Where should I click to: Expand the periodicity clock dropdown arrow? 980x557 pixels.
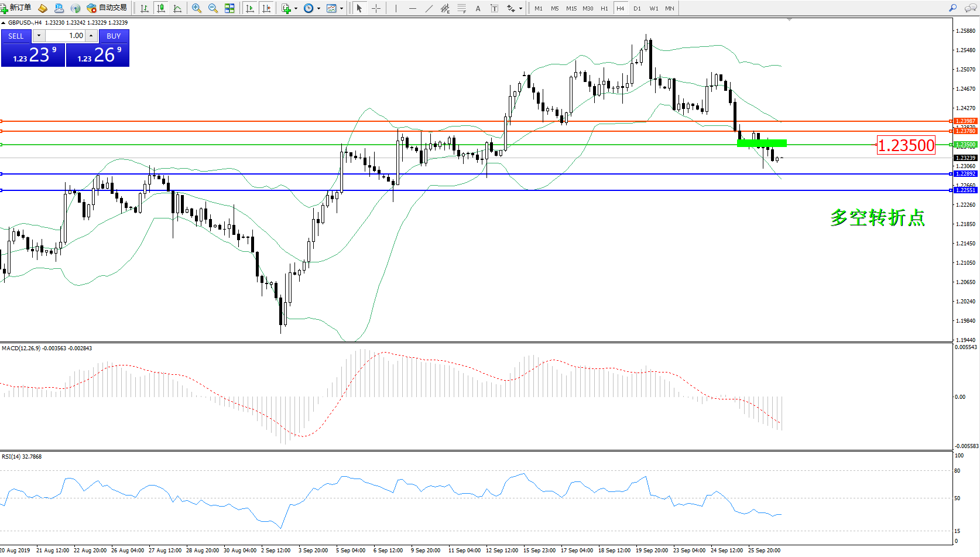tap(318, 9)
